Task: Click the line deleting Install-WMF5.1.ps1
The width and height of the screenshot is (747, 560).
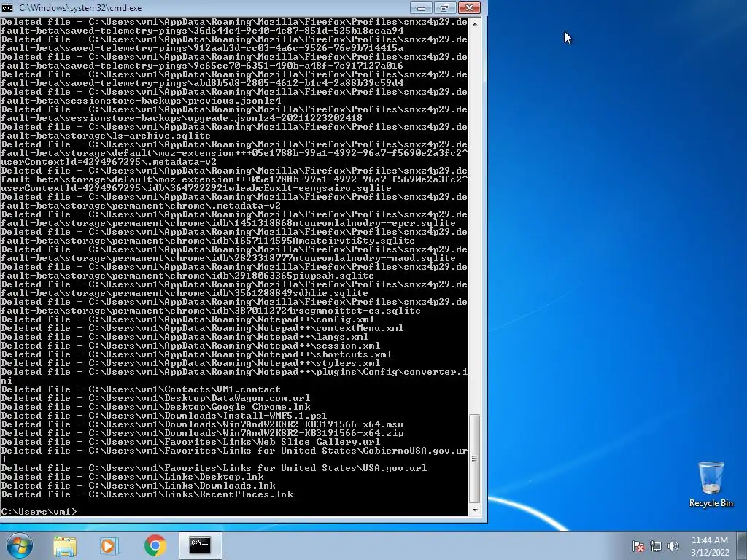Action: click(164, 416)
